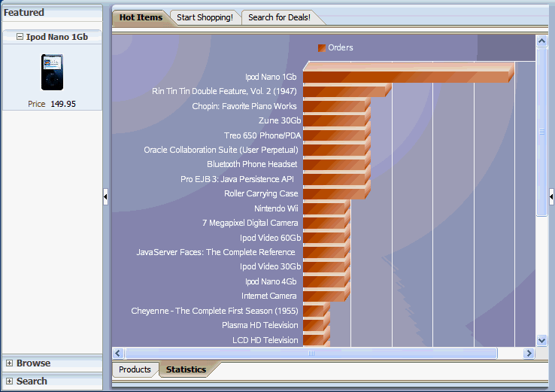Open the Start Shopping! tab
Screen dimensions: 555x392
[x=205, y=17]
